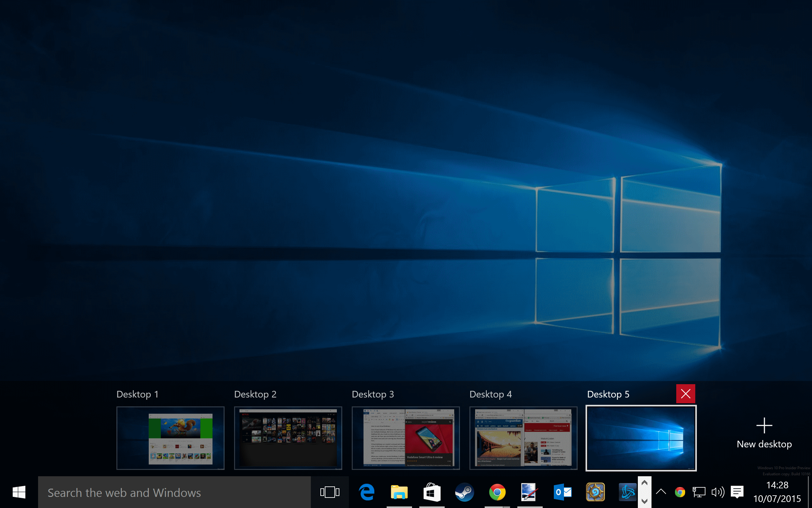Select the Desktop 5 thumbnail
812x508 pixels.
[x=641, y=438]
